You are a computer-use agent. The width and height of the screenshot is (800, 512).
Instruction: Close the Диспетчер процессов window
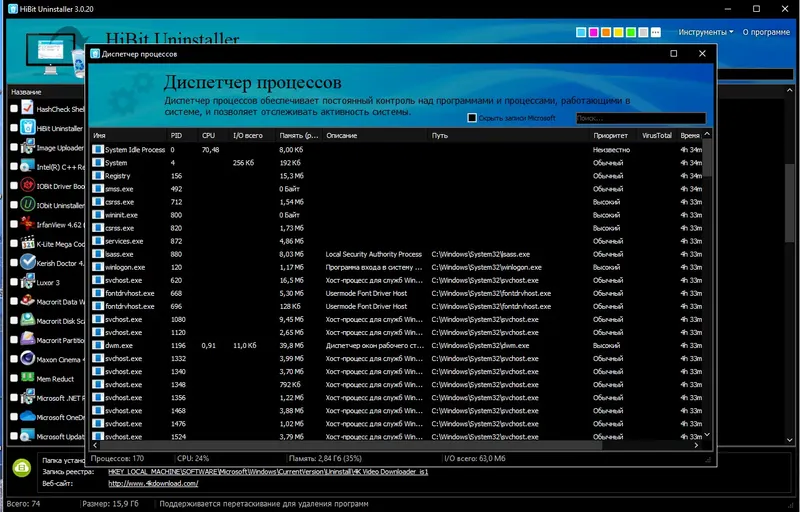pyautogui.click(x=702, y=54)
